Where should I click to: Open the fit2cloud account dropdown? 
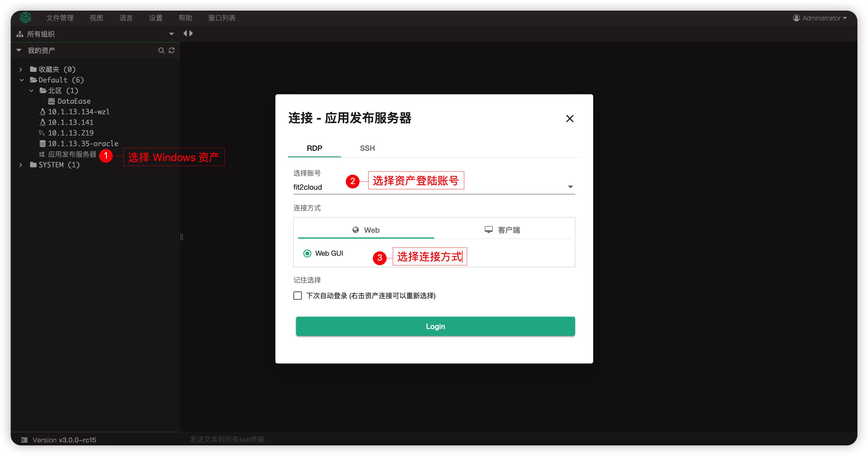570,186
